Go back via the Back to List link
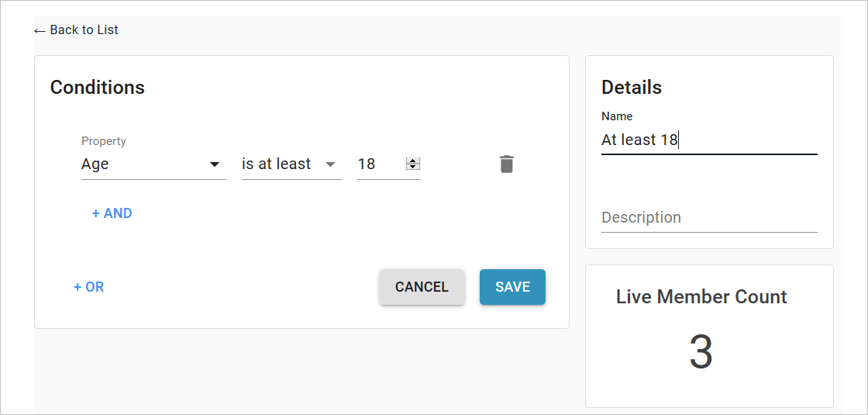 click(76, 30)
